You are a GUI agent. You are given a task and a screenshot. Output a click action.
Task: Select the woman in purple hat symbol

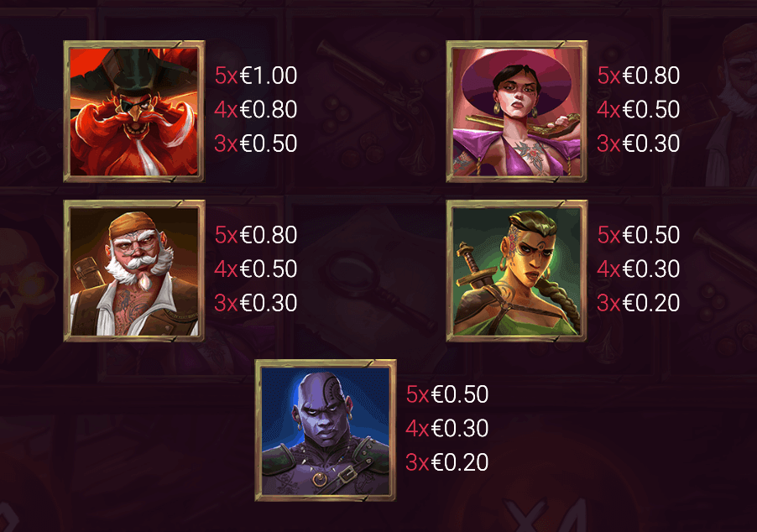517,112
